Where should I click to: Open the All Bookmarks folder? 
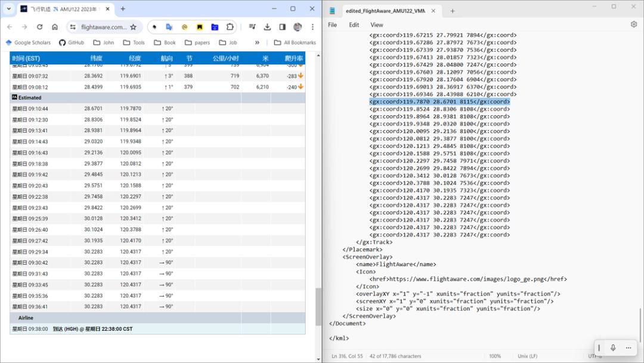tap(295, 42)
